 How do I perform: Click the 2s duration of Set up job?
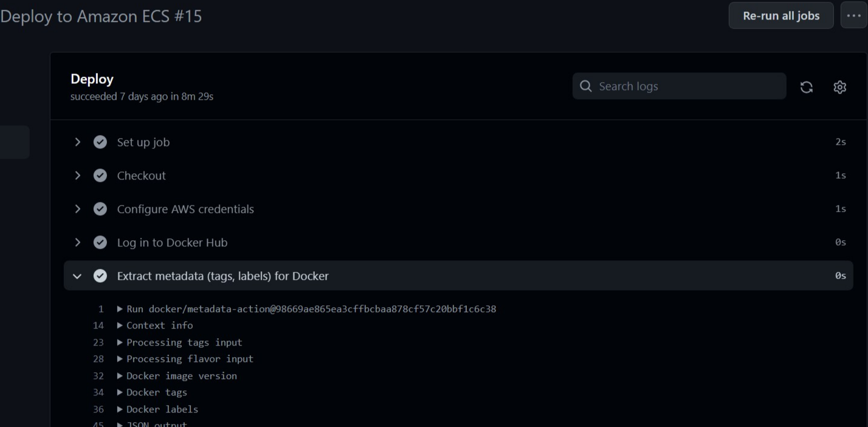point(841,142)
